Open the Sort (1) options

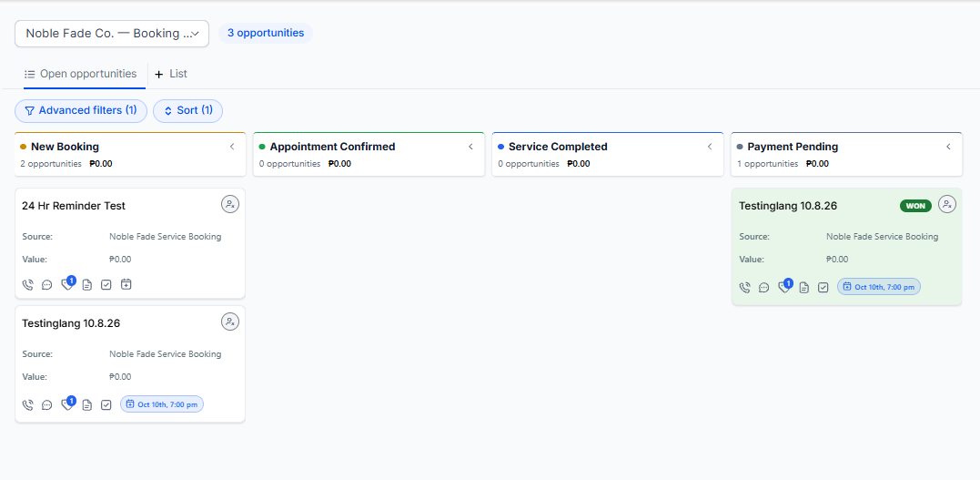[188, 111]
